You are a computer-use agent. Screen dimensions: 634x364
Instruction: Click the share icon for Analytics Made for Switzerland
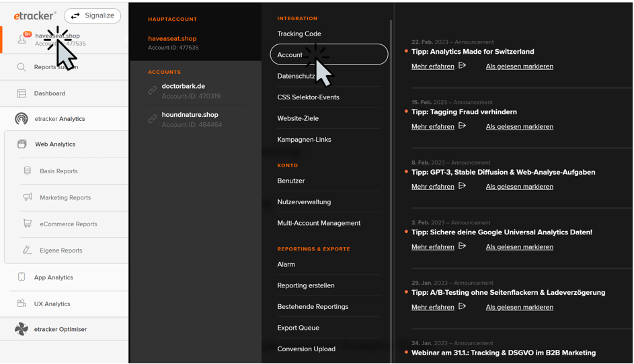tap(462, 65)
